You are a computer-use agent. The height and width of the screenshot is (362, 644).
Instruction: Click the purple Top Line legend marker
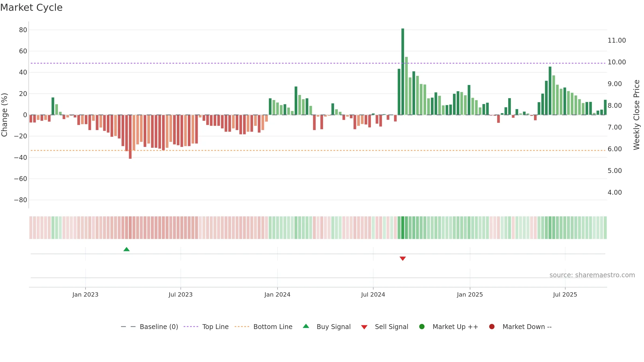(191, 327)
